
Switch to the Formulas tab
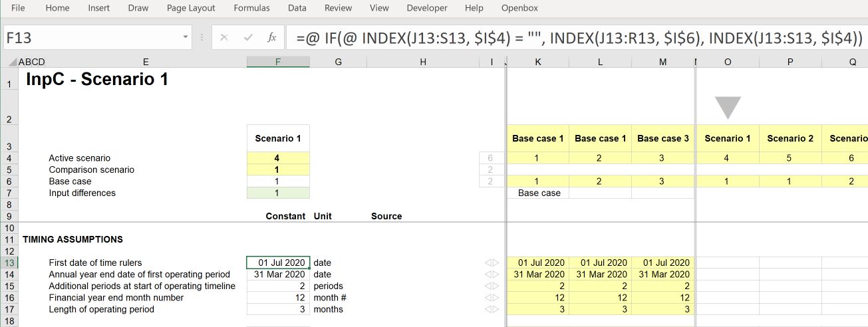tap(252, 8)
